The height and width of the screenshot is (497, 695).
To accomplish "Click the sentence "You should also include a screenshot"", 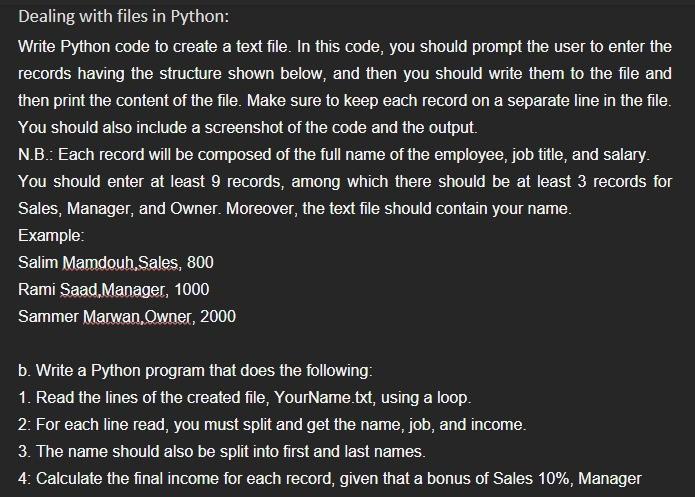I will [x=248, y=128].
